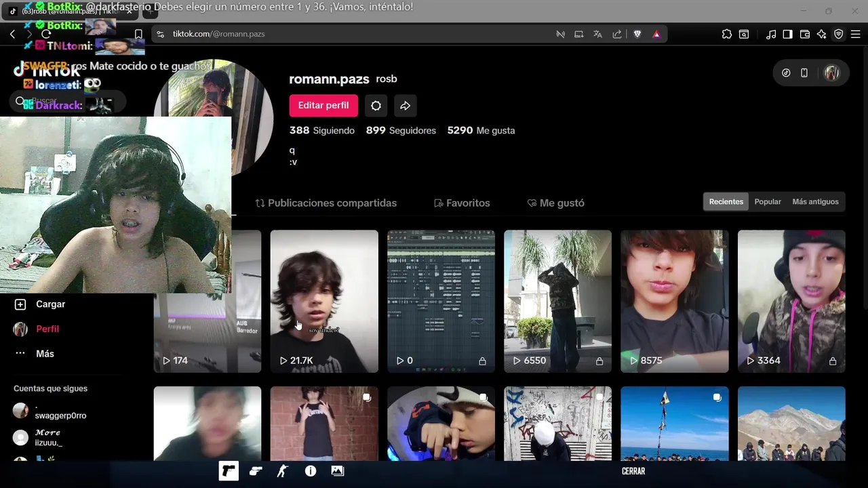This screenshot has height=488, width=868.
Task: Bookmark this page with the bookmark icon
Action: 138,34
